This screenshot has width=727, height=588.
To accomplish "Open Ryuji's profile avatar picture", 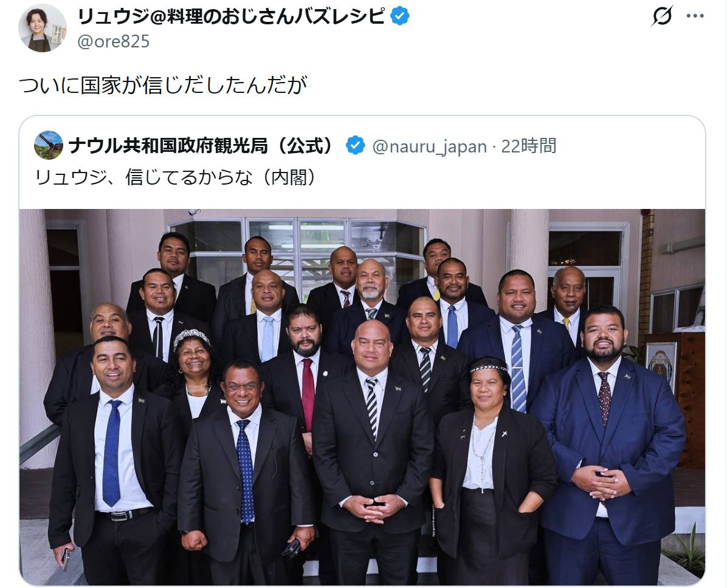I will coord(42,29).
